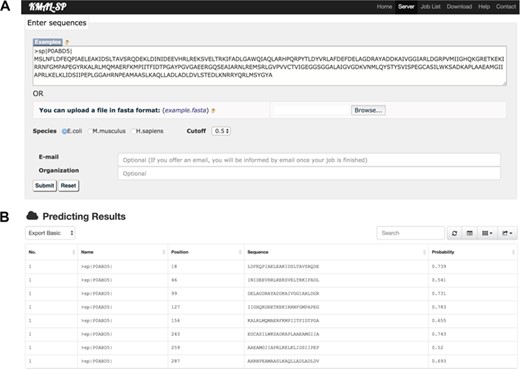Sort by the Sequence column header

coord(336,252)
